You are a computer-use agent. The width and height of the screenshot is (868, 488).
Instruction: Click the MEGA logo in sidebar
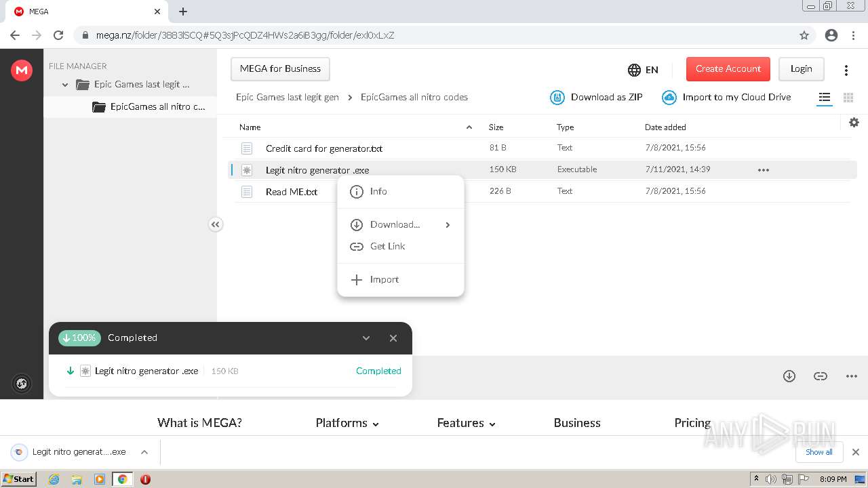coord(22,70)
